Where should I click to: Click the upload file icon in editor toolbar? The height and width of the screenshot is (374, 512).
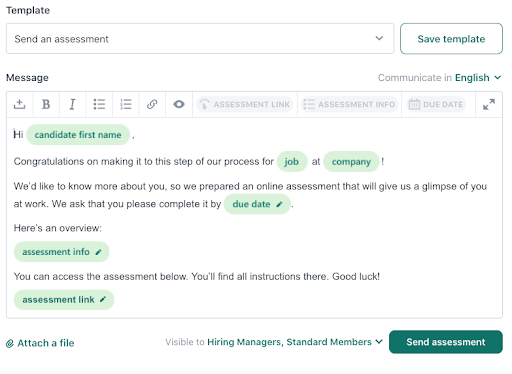(x=19, y=104)
